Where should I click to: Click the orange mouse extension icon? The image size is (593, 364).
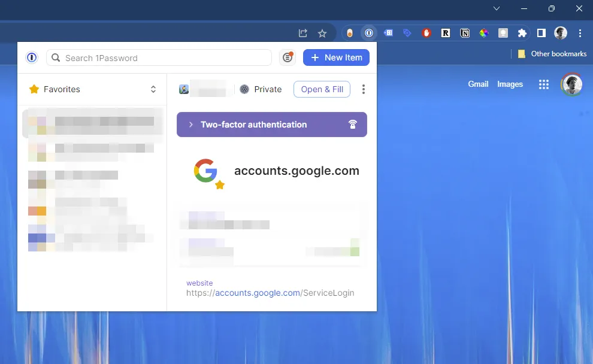click(350, 34)
